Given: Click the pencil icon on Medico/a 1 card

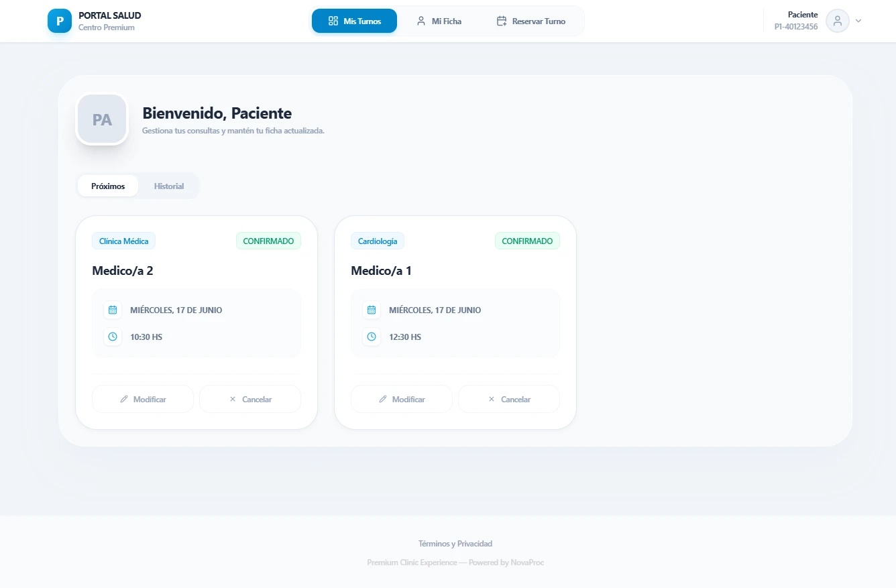Looking at the screenshot, I should pyautogui.click(x=383, y=399).
